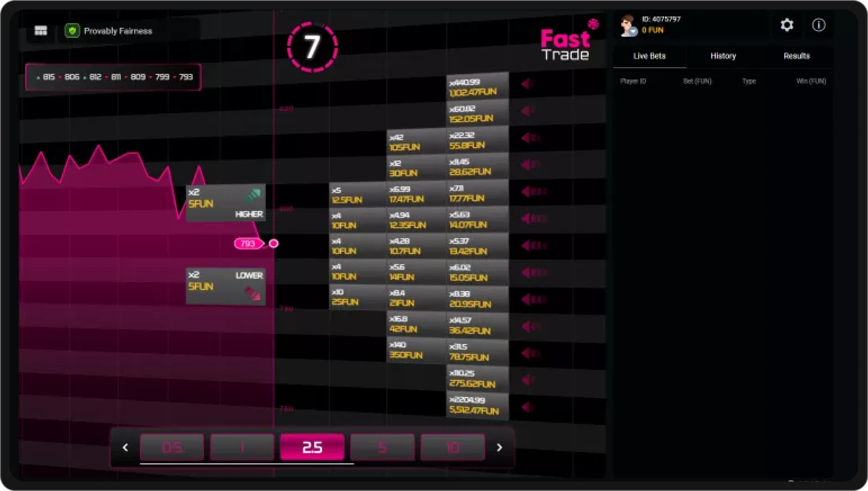Click the pink 793 price marker
Viewport: 868px width, 491px height.
click(248, 244)
